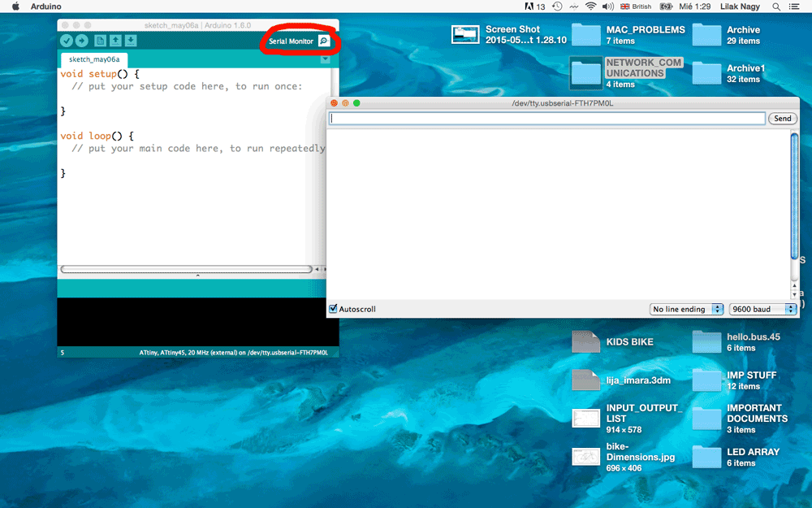Click the ATtiny45 board status text
Viewport: 812px width, 508px height.
(x=233, y=353)
